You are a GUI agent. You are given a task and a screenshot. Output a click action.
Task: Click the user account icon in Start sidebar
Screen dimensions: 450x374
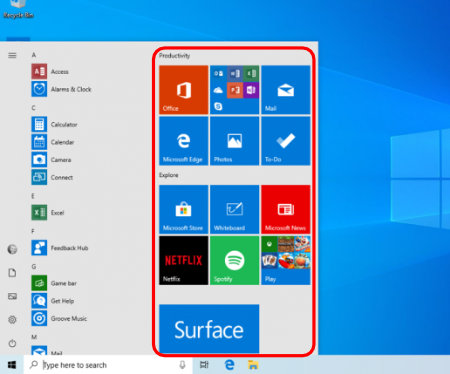[12, 249]
